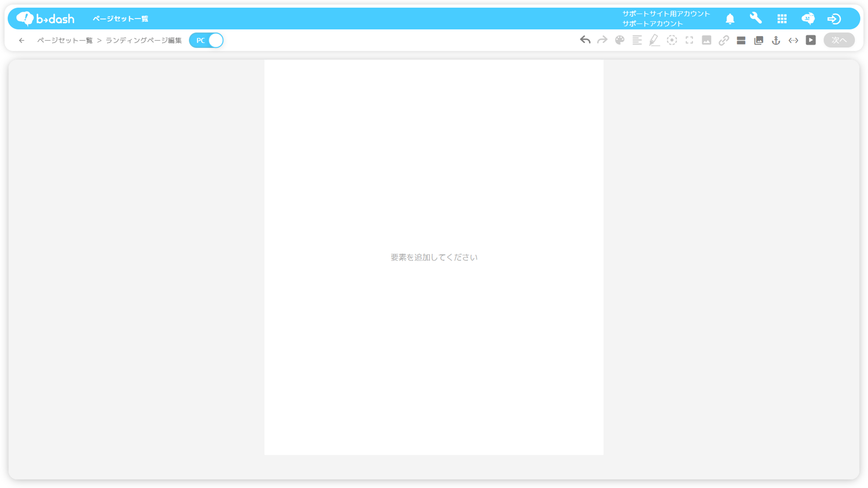Image resolution: width=868 pixels, height=488 pixels.
Task: Go to ページセット一覧 in the breadcrumb
Action: tap(65, 40)
